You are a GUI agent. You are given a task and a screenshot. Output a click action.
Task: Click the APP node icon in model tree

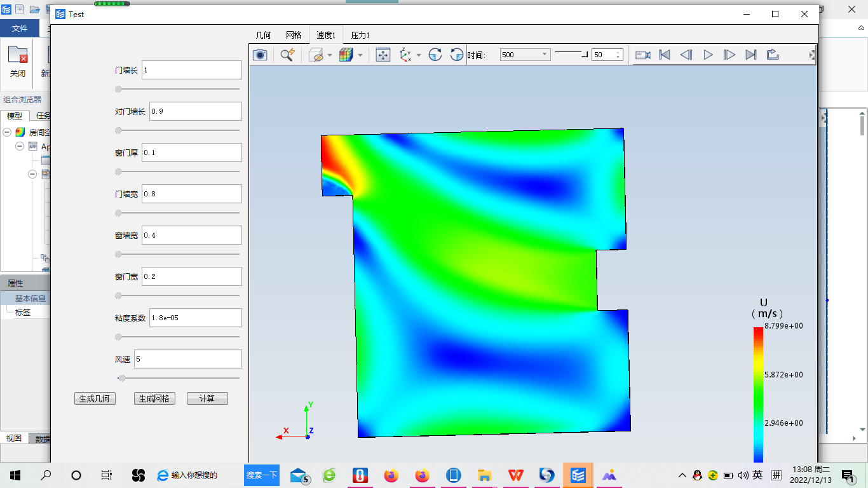point(33,146)
